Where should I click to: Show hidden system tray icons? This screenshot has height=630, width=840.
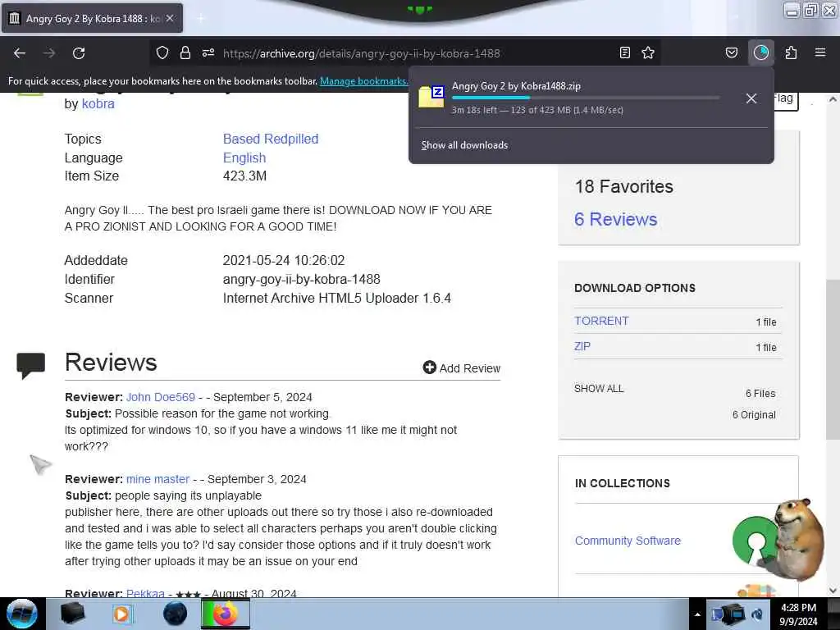[x=697, y=614]
